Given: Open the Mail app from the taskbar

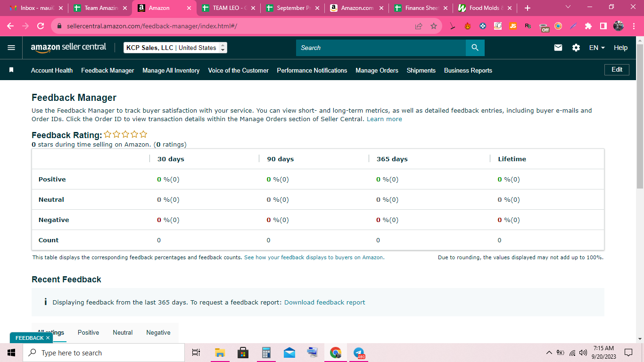Looking at the screenshot, I should 289,353.
